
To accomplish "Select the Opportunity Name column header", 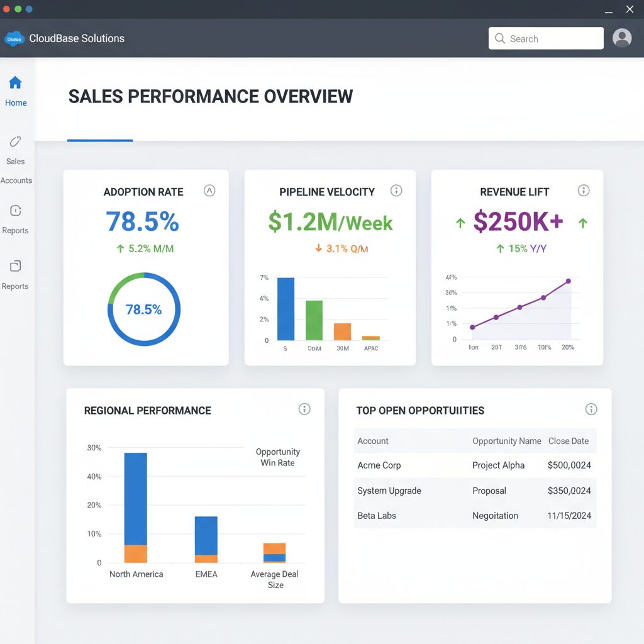I will point(506,441).
